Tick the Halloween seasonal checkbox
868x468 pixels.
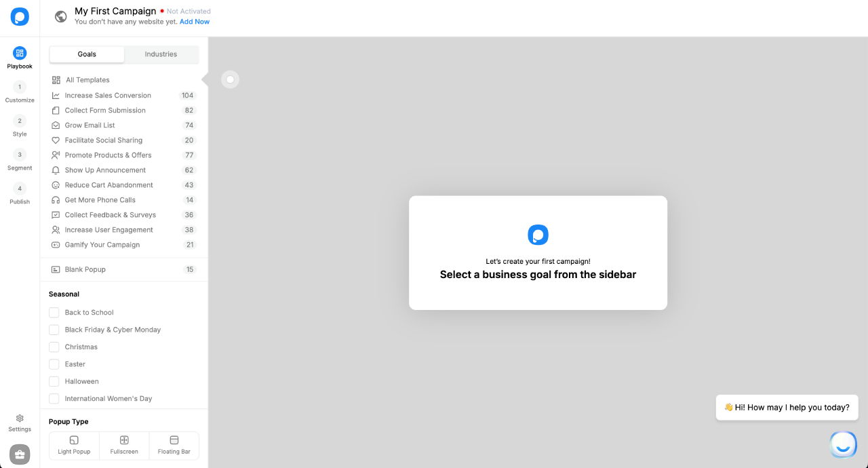pos(54,381)
